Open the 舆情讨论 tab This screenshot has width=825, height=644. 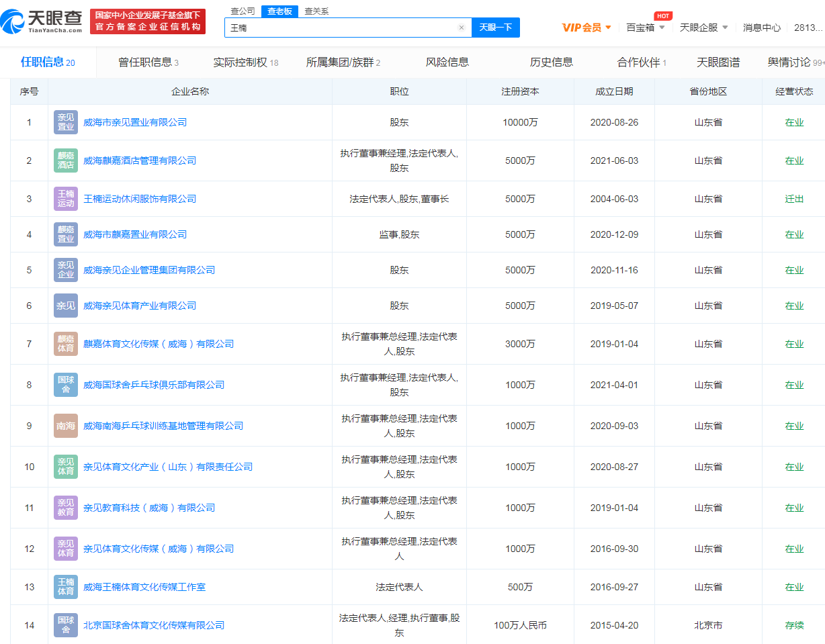(796, 62)
